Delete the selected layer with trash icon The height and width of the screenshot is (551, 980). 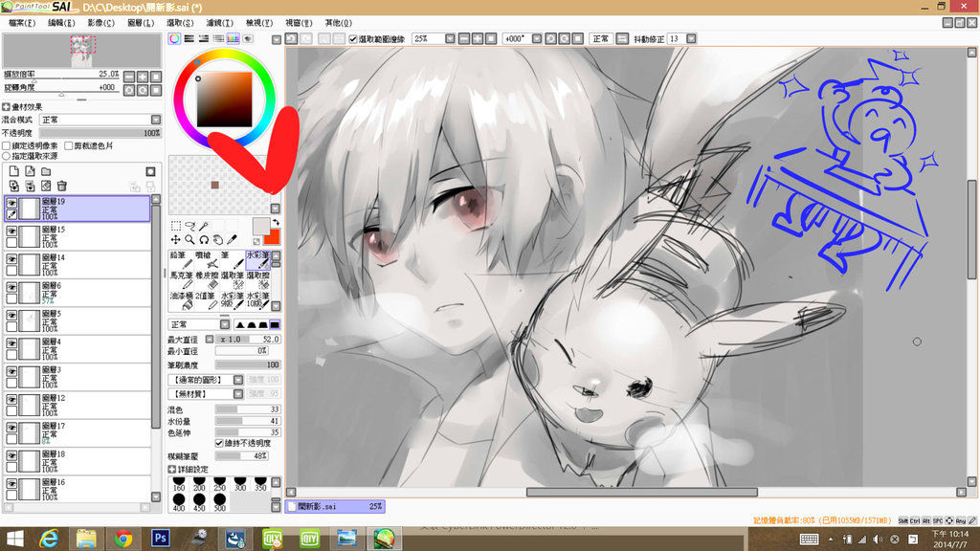[x=62, y=187]
